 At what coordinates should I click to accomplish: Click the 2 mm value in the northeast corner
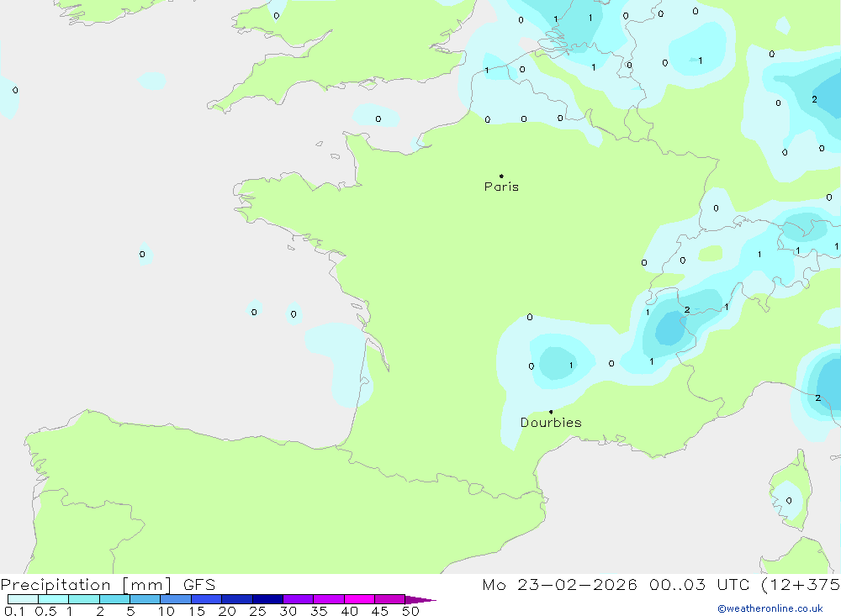814,99
